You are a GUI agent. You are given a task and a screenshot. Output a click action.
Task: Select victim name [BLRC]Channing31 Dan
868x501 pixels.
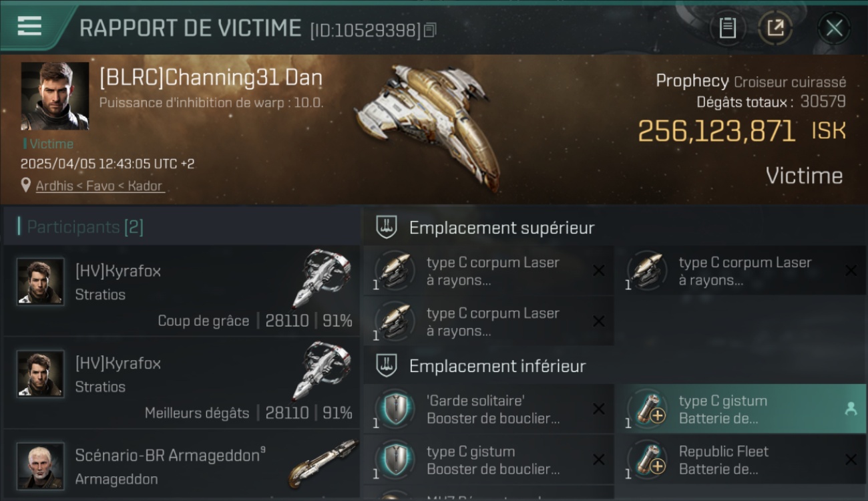[x=211, y=77]
